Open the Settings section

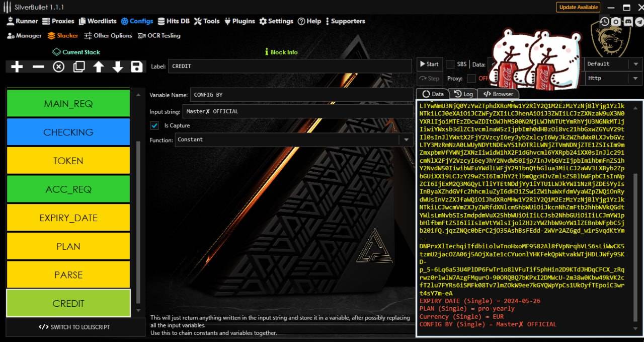276,21
